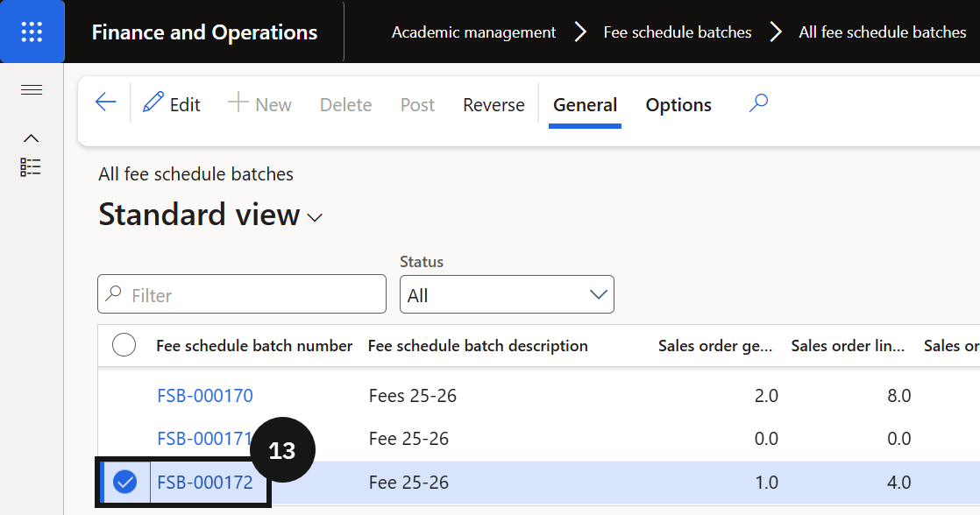
Task: Select the 'Fees 25-26' description cell
Action: pos(413,396)
